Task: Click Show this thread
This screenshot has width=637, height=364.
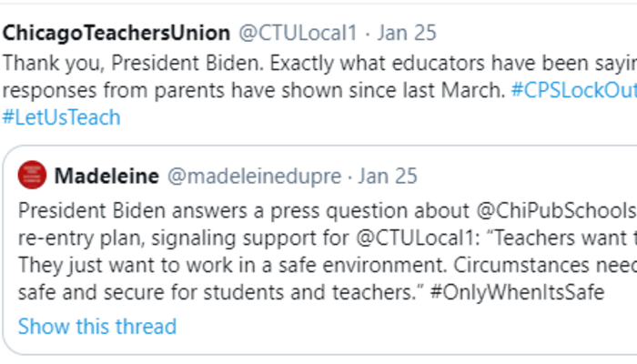Action: point(97,326)
